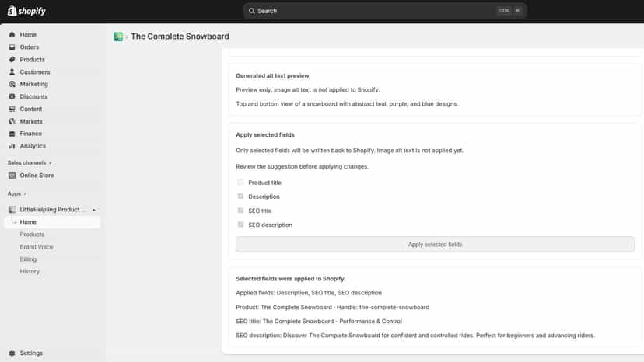The image size is (644, 362).
Task: Open the Markets page
Action: (31, 121)
